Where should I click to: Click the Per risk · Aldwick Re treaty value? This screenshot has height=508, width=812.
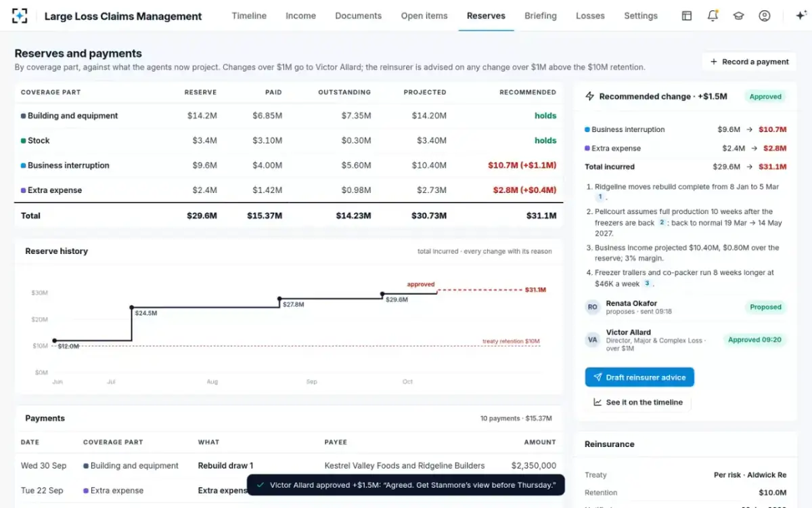coord(750,475)
